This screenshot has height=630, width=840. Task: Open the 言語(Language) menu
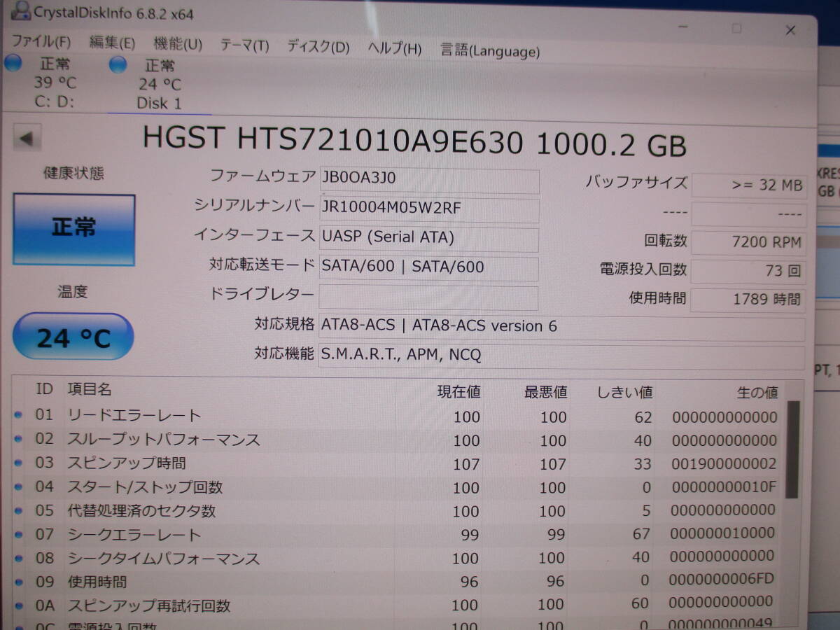coord(490,50)
